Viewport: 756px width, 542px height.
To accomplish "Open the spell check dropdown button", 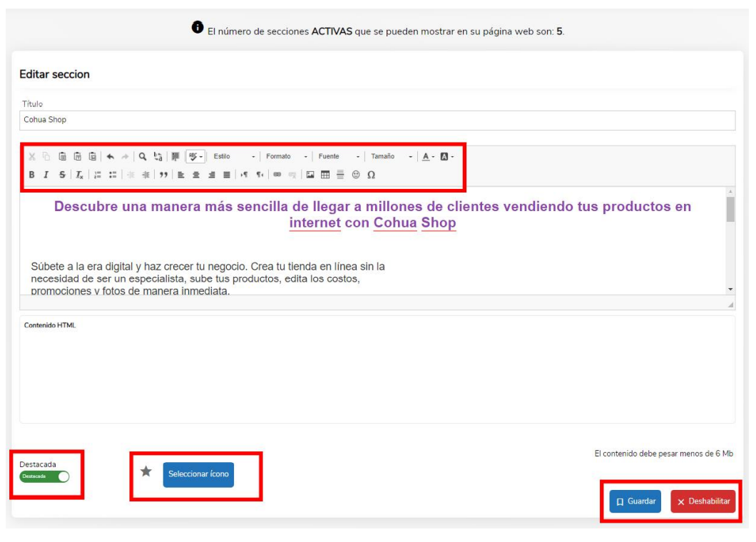I will coord(195,156).
